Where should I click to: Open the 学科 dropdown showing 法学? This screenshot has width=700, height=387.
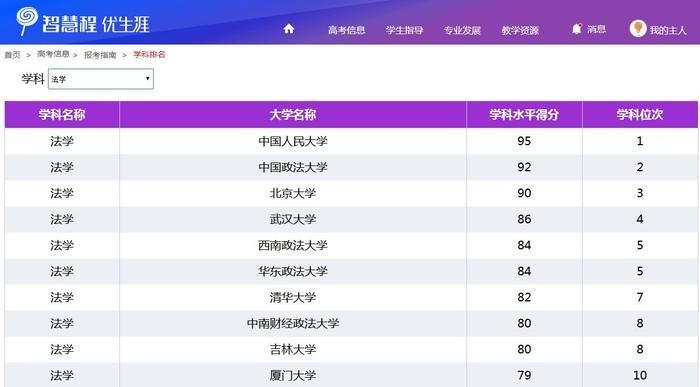pos(101,79)
